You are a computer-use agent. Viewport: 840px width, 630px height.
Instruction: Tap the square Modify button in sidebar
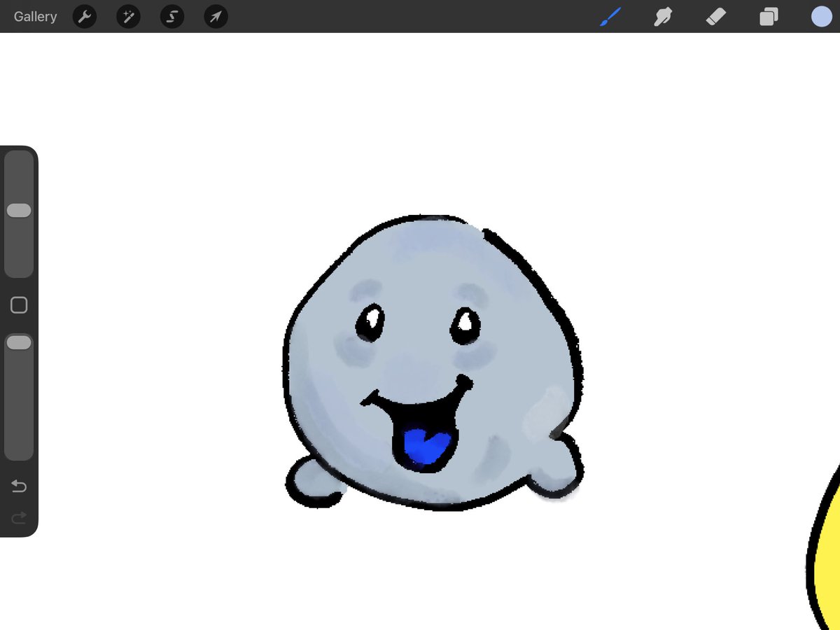(19, 305)
